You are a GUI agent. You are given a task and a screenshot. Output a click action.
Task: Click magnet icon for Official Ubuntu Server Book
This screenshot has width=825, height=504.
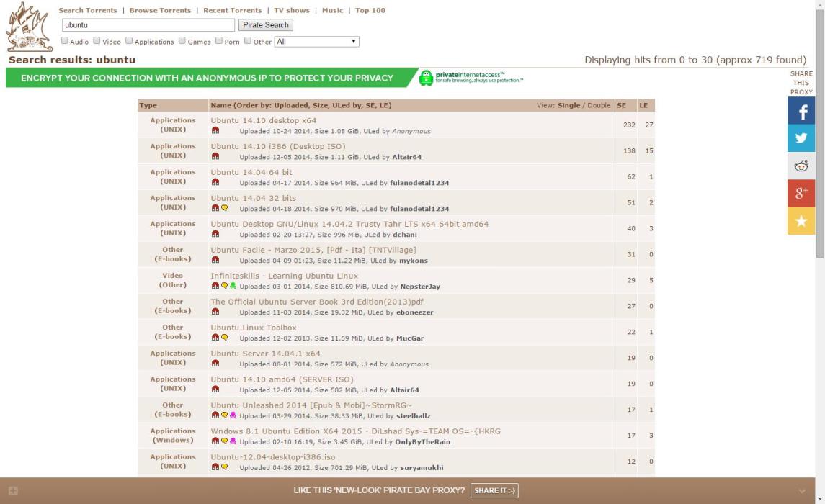215,312
